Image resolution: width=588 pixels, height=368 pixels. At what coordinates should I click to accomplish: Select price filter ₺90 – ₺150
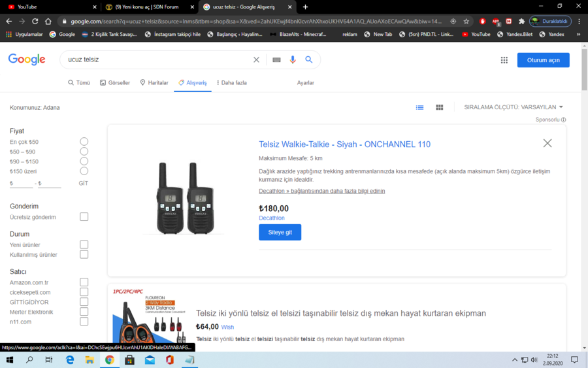[84, 161]
